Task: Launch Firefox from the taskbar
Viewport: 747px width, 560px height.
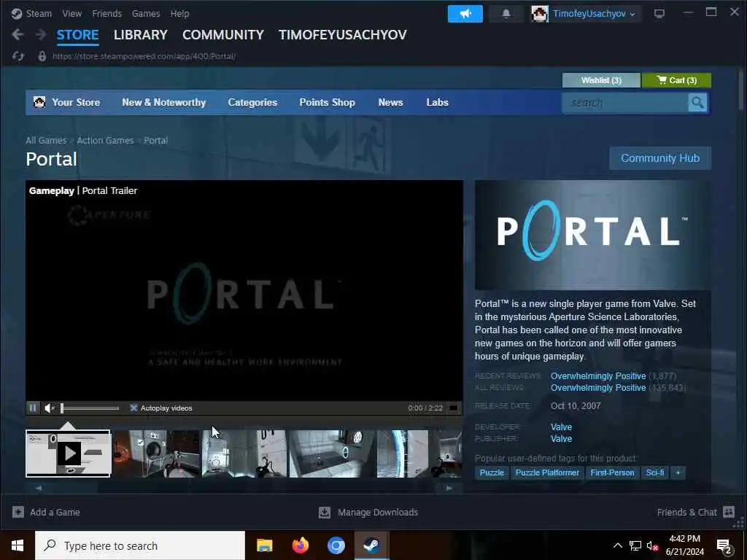Action: pos(300,545)
